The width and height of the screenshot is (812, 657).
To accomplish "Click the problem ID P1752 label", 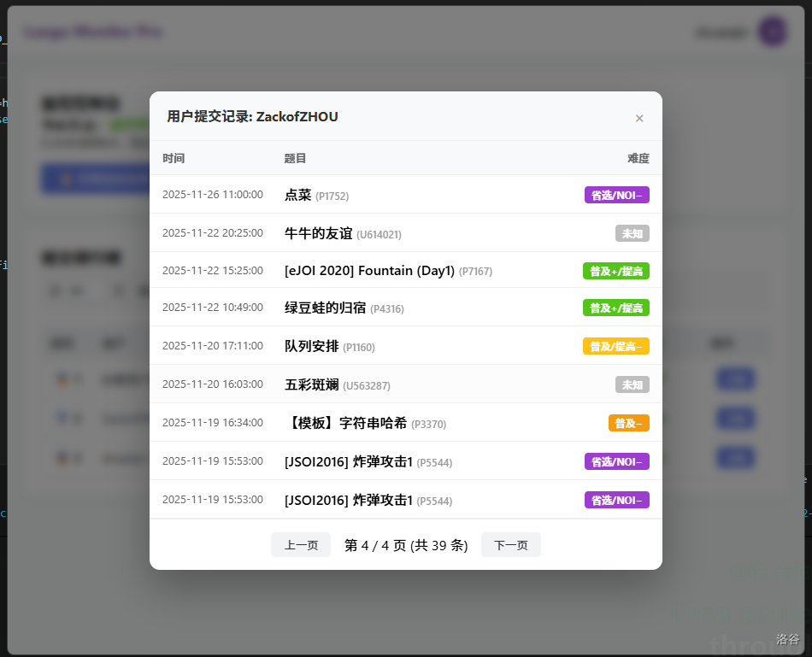I will (x=332, y=197).
